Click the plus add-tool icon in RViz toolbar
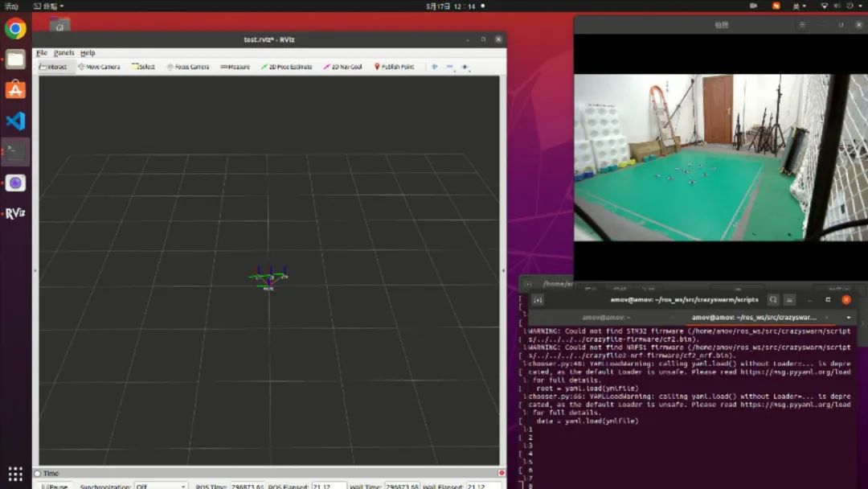The image size is (868, 489). point(435,67)
